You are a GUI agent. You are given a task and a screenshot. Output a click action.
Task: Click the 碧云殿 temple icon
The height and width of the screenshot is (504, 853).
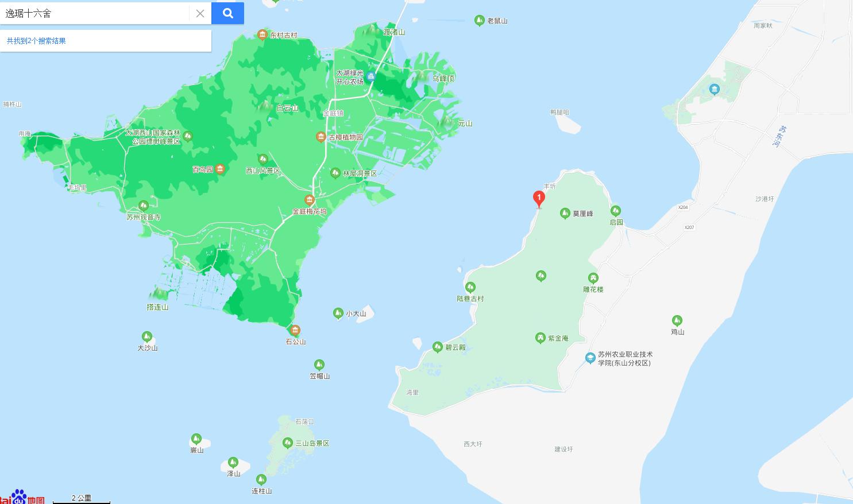point(437,346)
